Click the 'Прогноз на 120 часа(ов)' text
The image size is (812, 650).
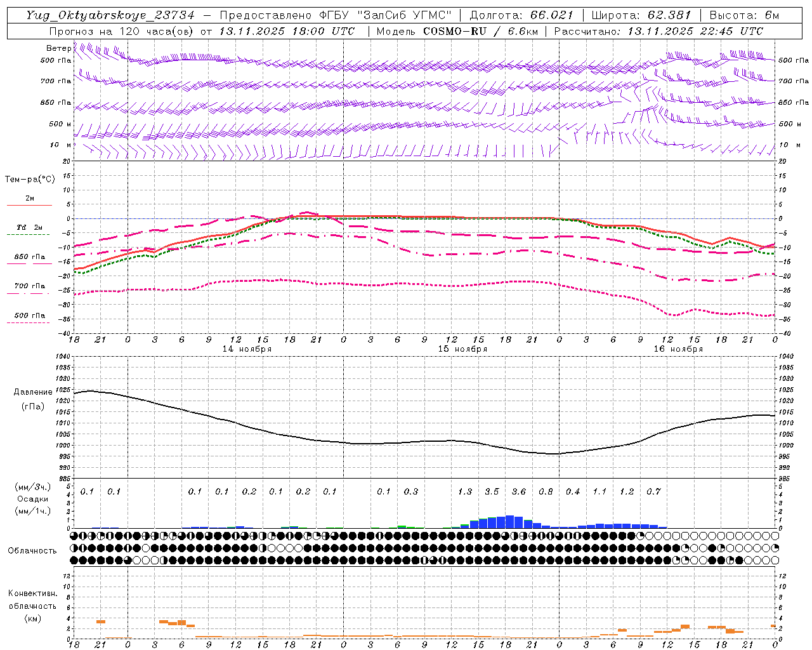point(122,31)
